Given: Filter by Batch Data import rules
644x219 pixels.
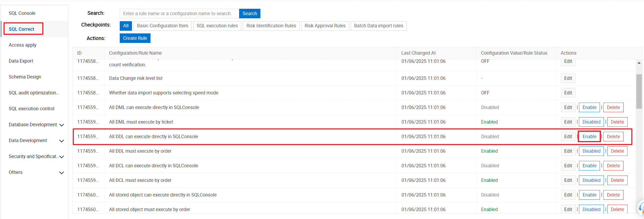Looking at the screenshot, I should coord(379,26).
